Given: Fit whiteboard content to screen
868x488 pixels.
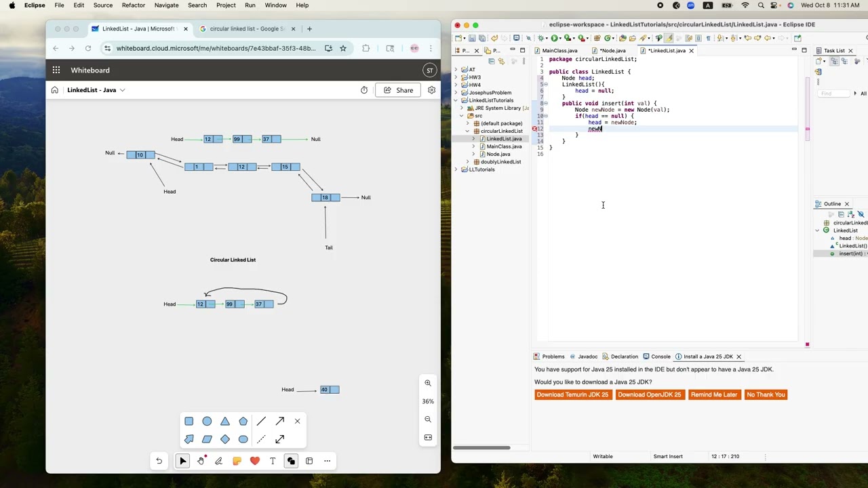Looking at the screenshot, I should pos(428,437).
